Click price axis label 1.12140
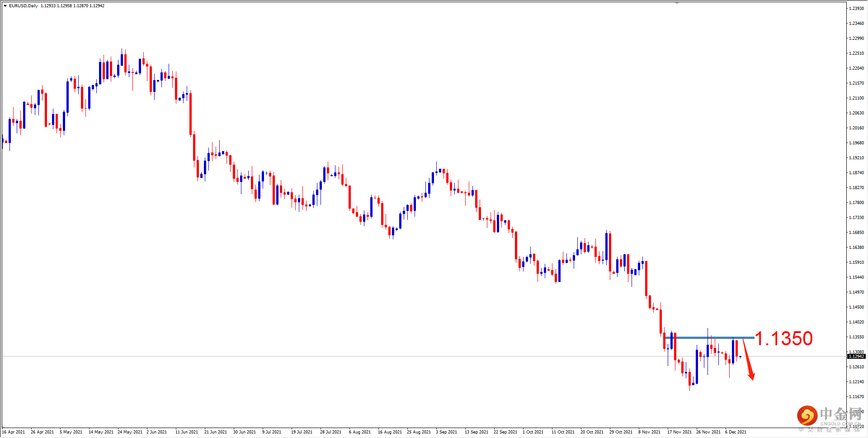This screenshot has width=868, height=438. (x=856, y=382)
